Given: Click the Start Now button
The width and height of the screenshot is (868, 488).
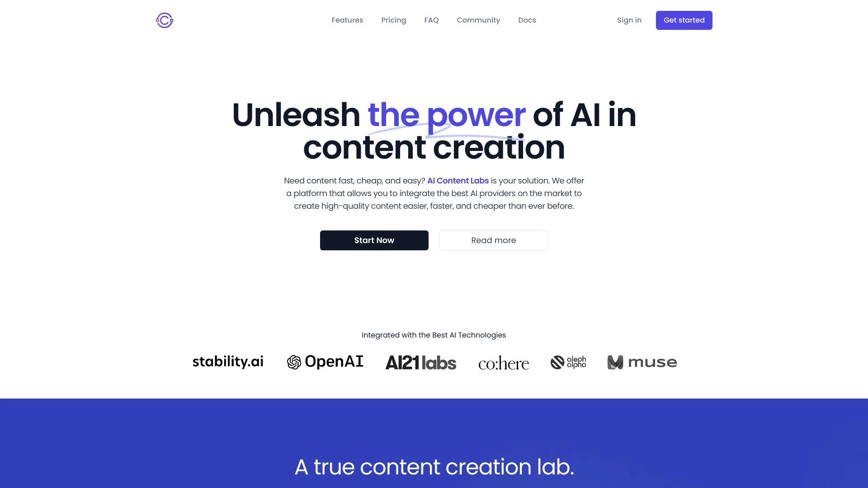Looking at the screenshot, I should (374, 240).
